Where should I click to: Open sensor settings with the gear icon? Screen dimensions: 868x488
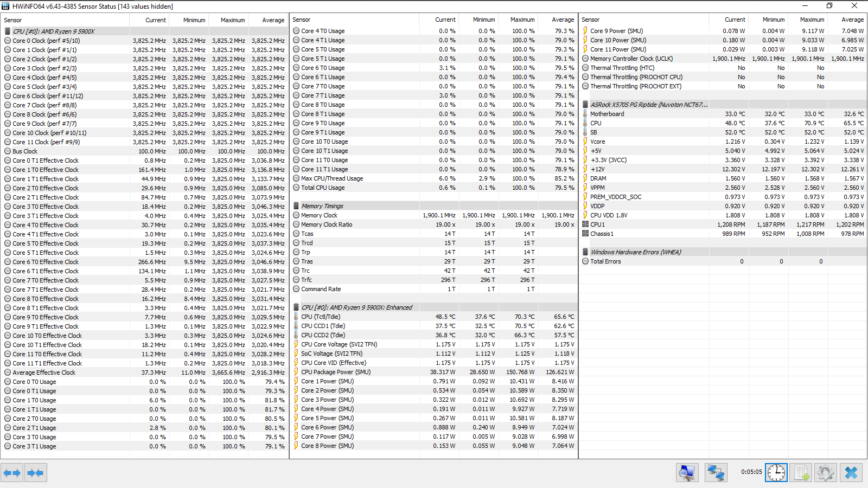[x=826, y=473]
